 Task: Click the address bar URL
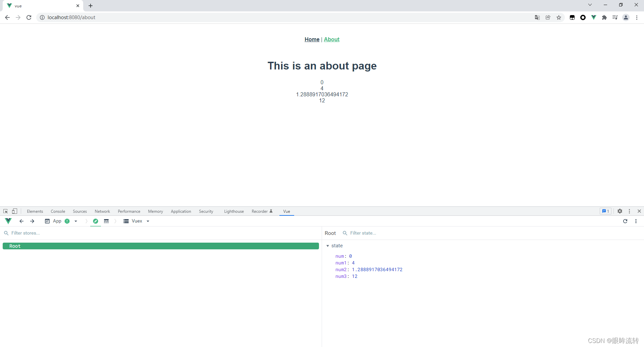(x=71, y=17)
